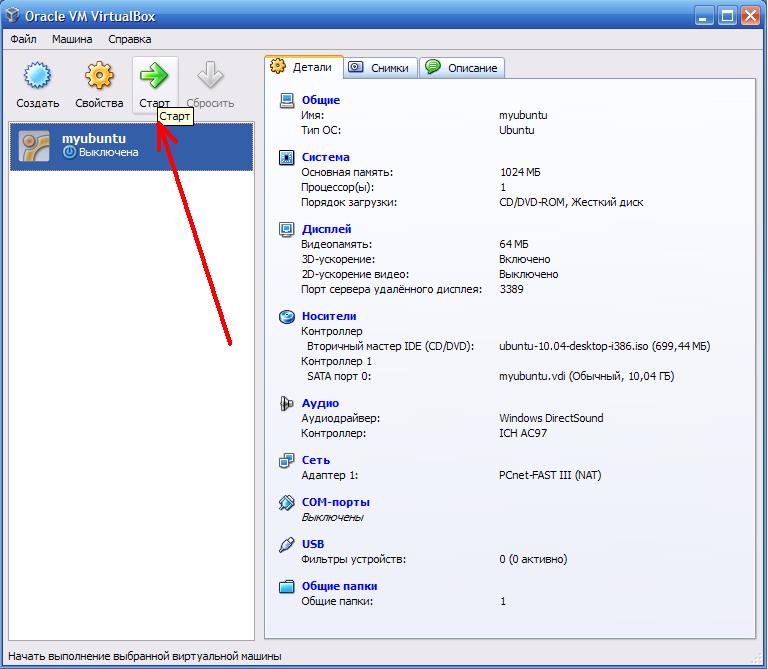Image resolution: width=768 pixels, height=669 pixels.
Task: Click the remote display port 3389
Action: (511, 289)
